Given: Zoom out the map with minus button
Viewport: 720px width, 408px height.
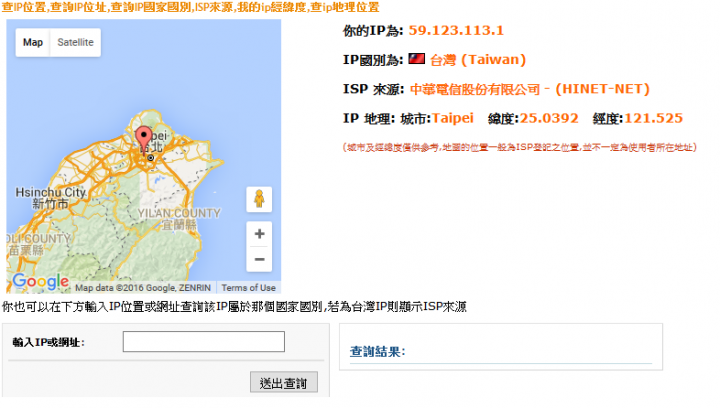Looking at the screenshot, I should (x=259, y=259).
